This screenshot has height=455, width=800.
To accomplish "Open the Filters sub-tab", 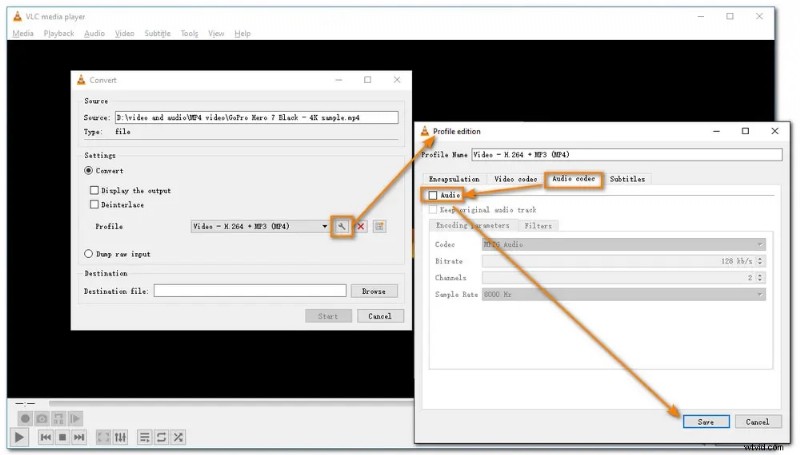I will click(538, 225).
